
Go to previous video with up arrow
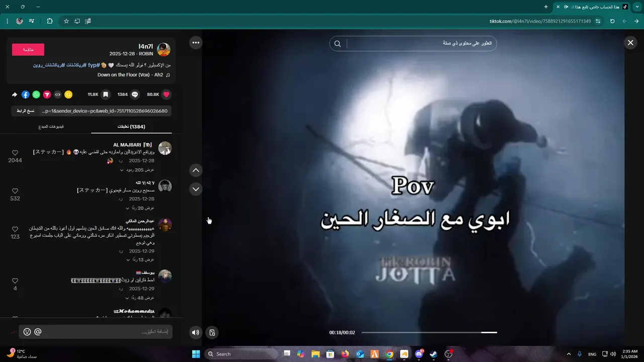196,170
